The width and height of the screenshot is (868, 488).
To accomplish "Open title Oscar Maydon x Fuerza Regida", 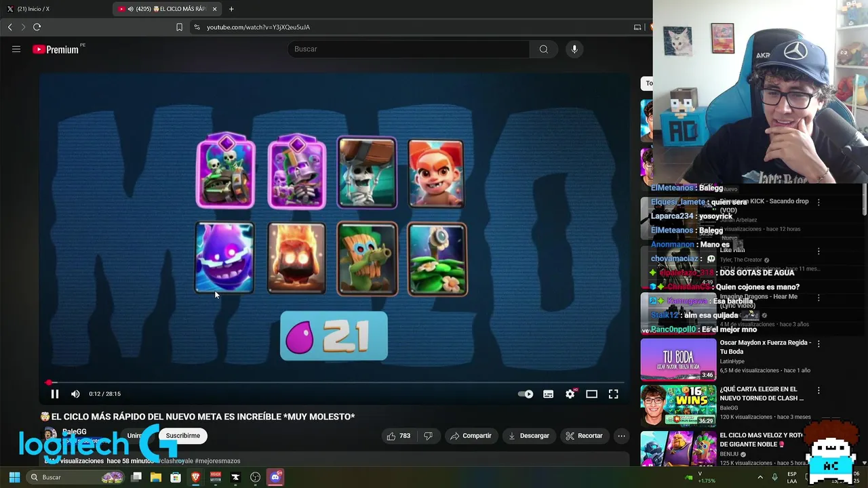I will click(x=765, y=347).
